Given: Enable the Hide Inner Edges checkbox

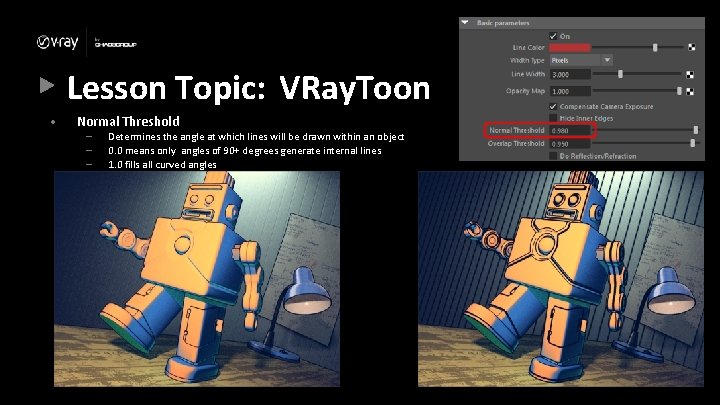Looking at the screenshot, I should (x=553, y=118).
